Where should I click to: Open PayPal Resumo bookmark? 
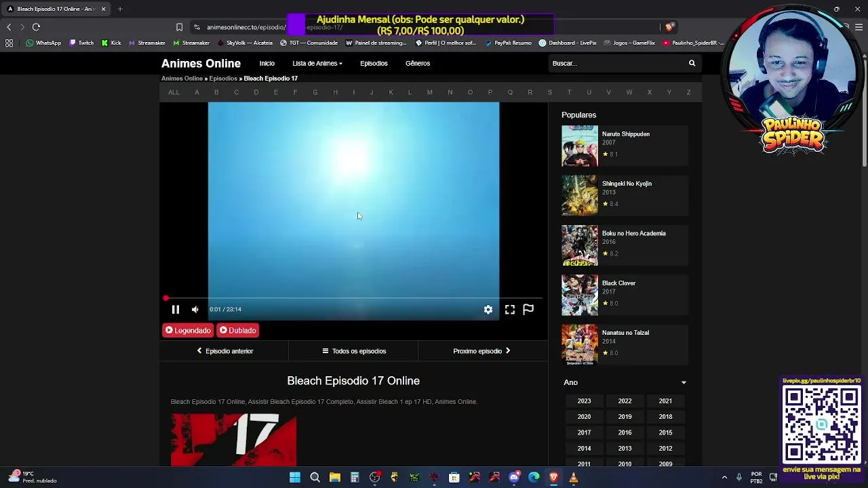pyautogui.click(x=509, y=43)
